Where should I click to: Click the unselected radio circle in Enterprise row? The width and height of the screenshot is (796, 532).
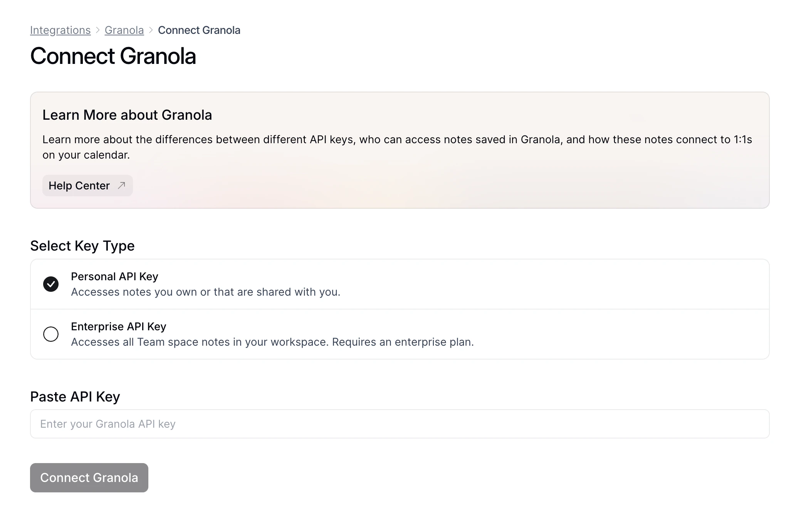pyautogui.click(x=50, y=334)
